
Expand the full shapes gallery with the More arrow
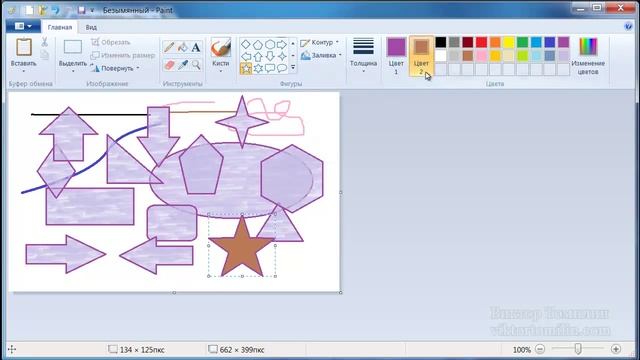pos(293,67)
